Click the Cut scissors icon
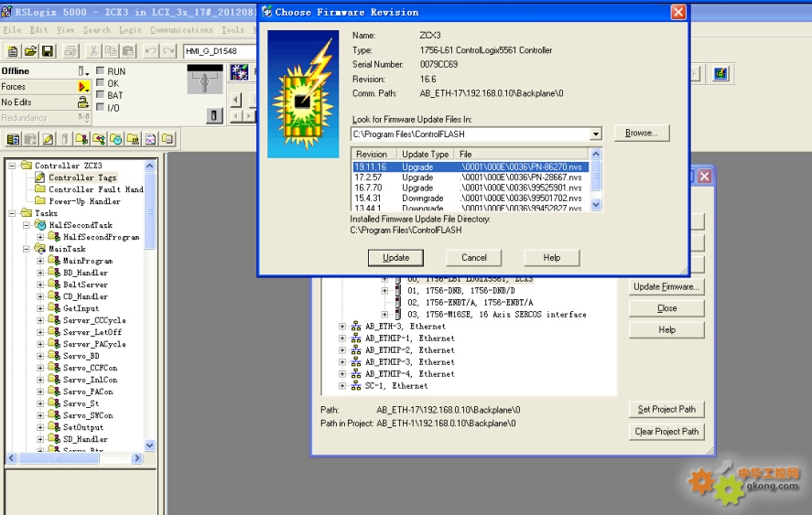The height and width of the screenshot is (515, 812). tap(93, 50)
